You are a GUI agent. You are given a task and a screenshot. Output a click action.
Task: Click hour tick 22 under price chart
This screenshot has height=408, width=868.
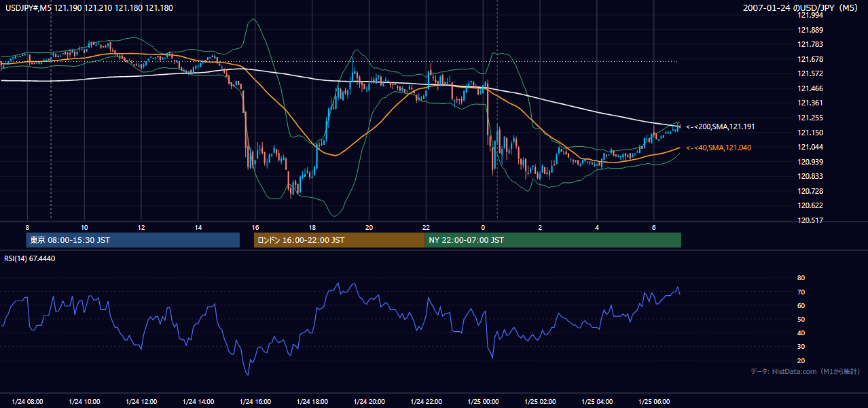426,227
